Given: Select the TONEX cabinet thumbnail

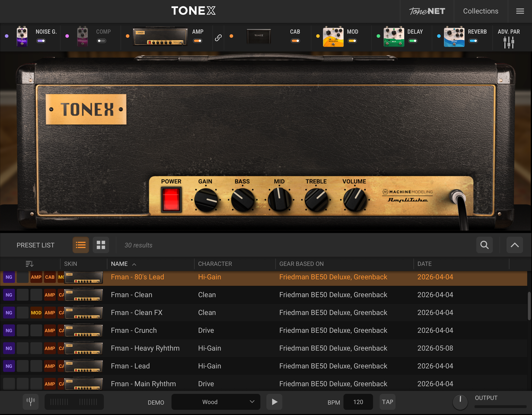Looking at the screenshot, I should point(259,36).
